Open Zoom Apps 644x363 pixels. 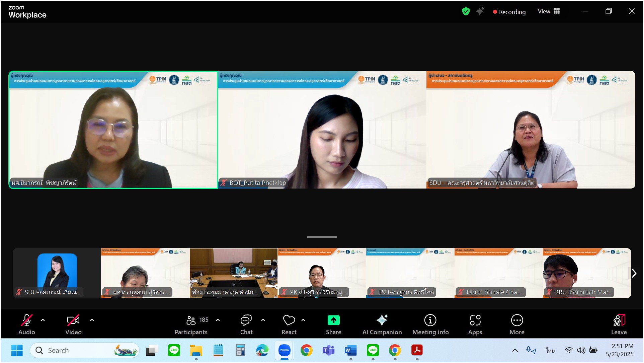point(475,324)
